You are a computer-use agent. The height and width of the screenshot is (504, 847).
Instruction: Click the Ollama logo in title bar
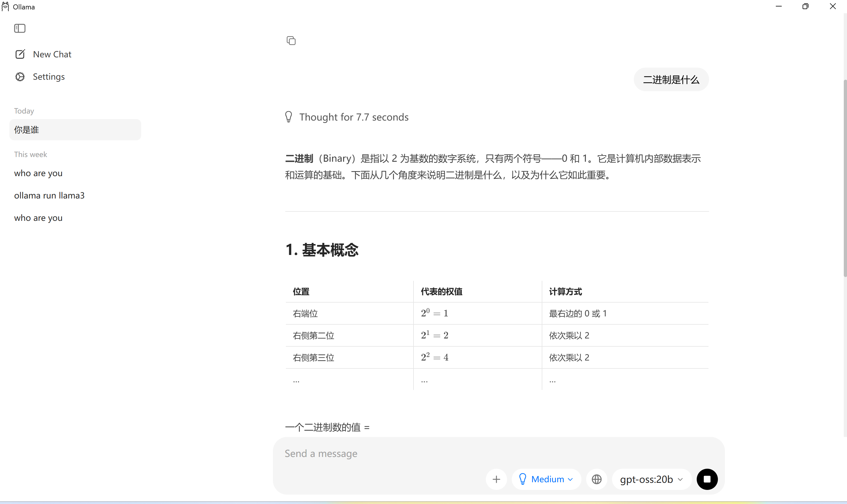pyautogui.click(x=5, y=6)
